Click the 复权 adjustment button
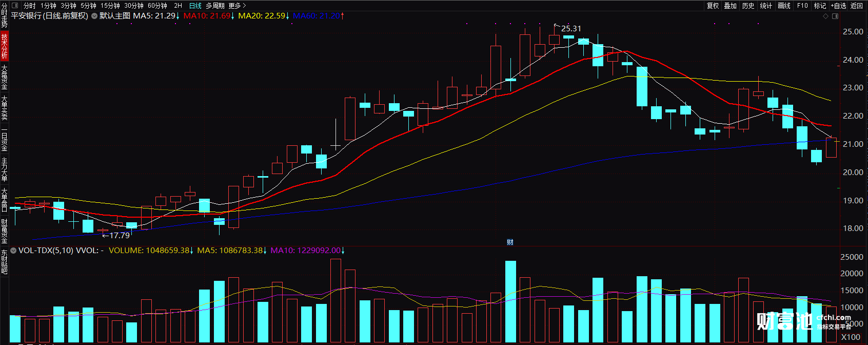Screen dimensions: 868x345 (x=713, y=6)
